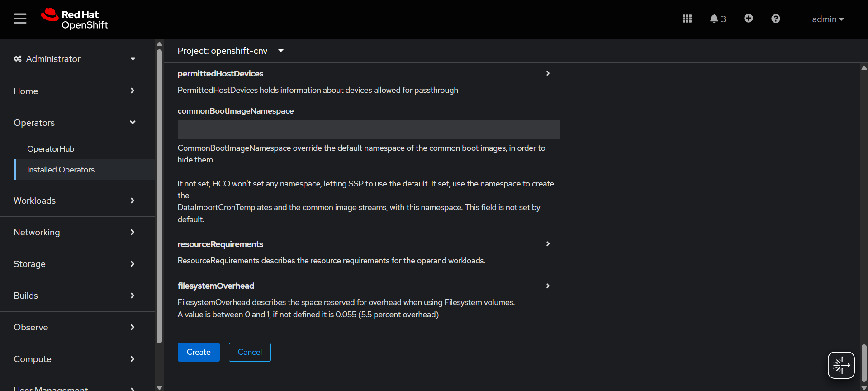Viewport: 868px width, 391px height.
Task: Click the Create button
Action: point(199,352)
